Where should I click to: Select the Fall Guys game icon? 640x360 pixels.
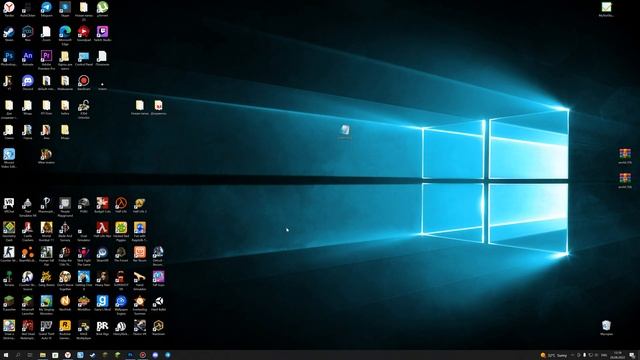158,277
